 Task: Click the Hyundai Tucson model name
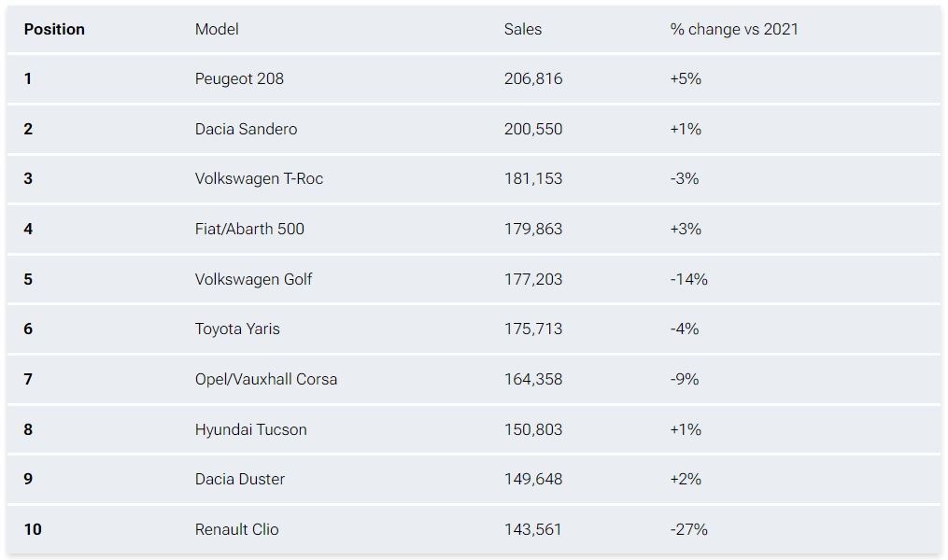(x=250, y=429)
